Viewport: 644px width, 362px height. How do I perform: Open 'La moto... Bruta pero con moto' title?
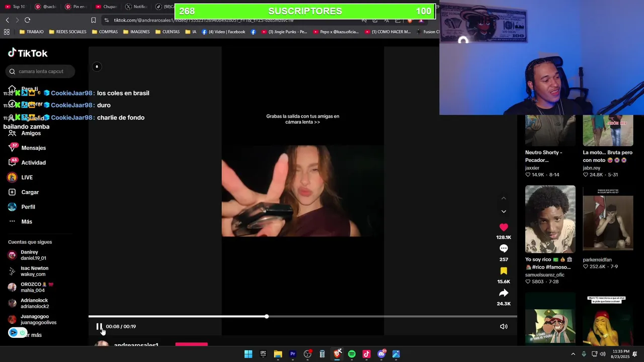click(607, 156)
